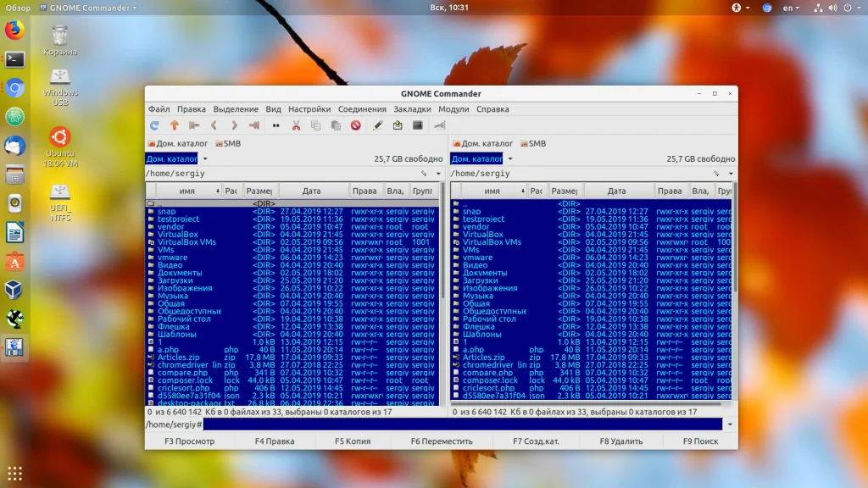Expand the command line history dropdown
868x488 pixels.
731,424
